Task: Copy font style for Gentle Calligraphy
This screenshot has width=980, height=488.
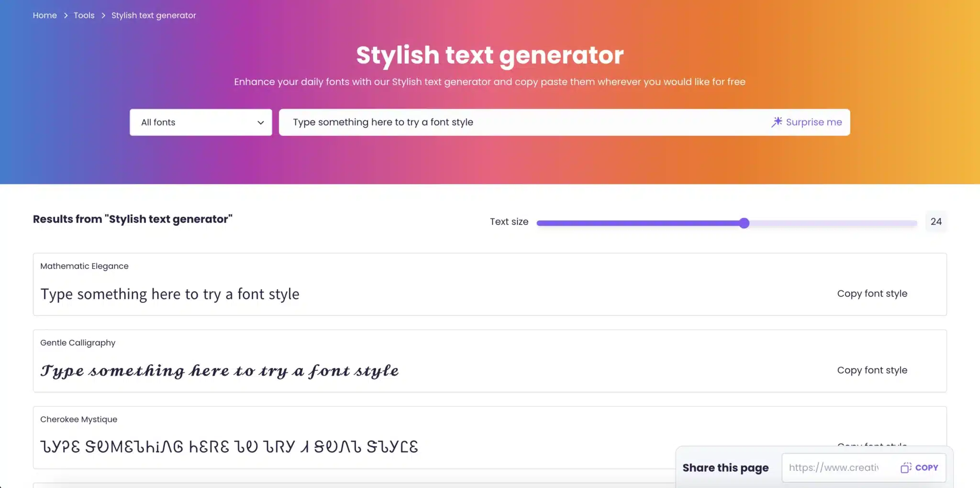Action: coord(872,370)
